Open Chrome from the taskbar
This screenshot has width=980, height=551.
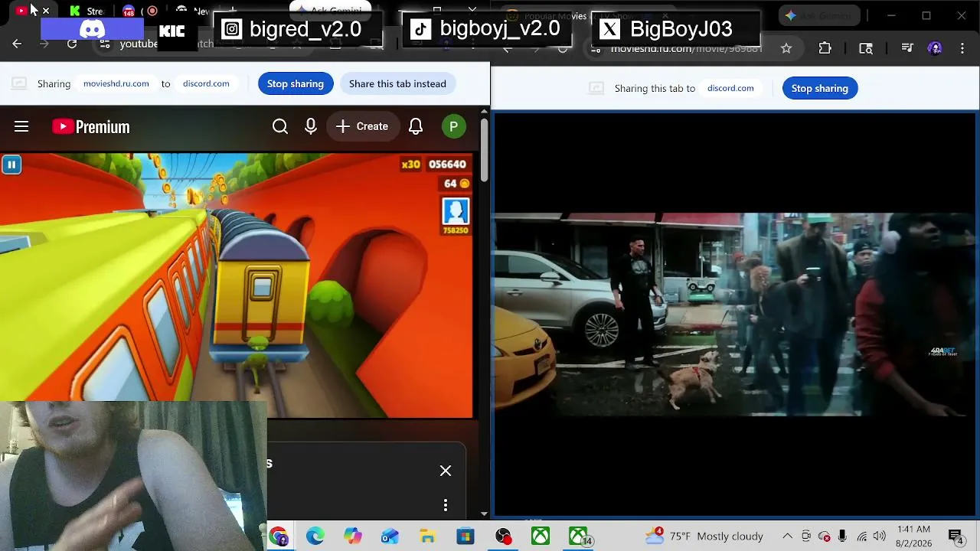coord(279,536)
